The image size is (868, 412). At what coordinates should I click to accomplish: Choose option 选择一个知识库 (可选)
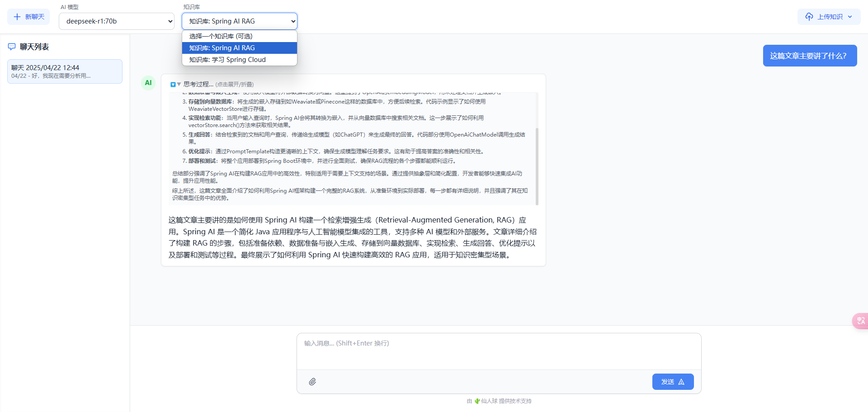coord(240,36)
